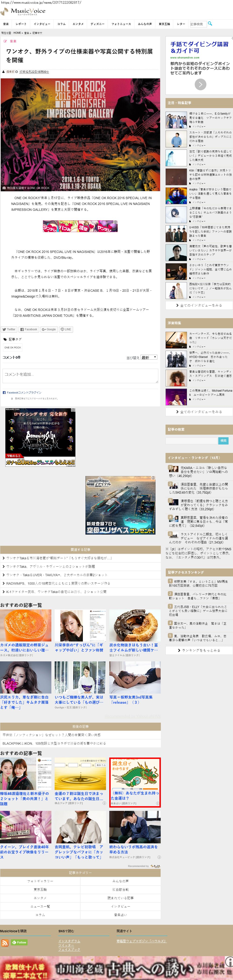Viewport: 233px width, 980px height.
Task: Open related article K-1ファイター武尊 row
Action: coord(81,592)
